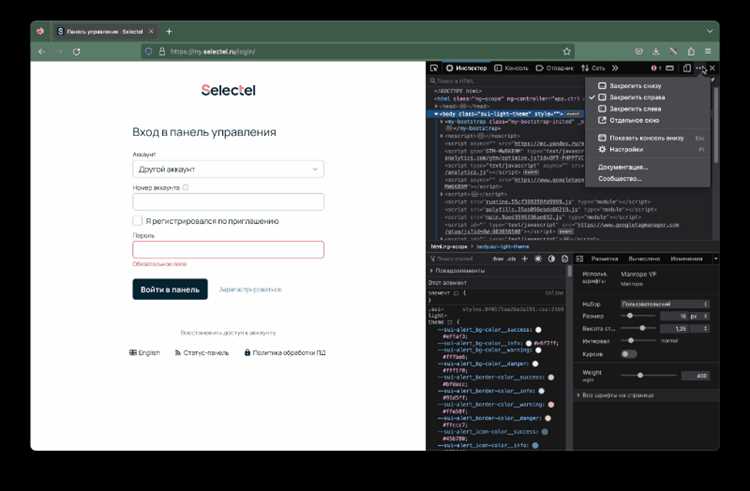The width and height of the screenshot is (750, 491).
Task: Switch to the Сеть tab
Action: click(x=593, y=68)
